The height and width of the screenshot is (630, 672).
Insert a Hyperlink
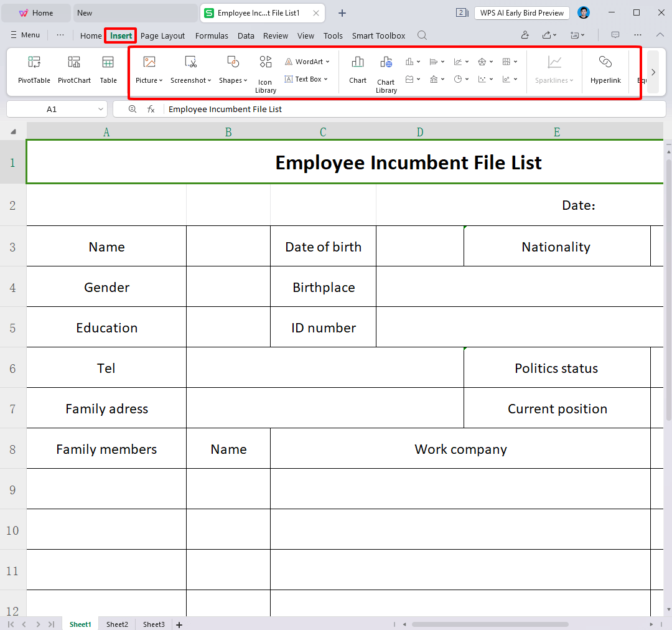pyautogui.click(x=605, y=68)
